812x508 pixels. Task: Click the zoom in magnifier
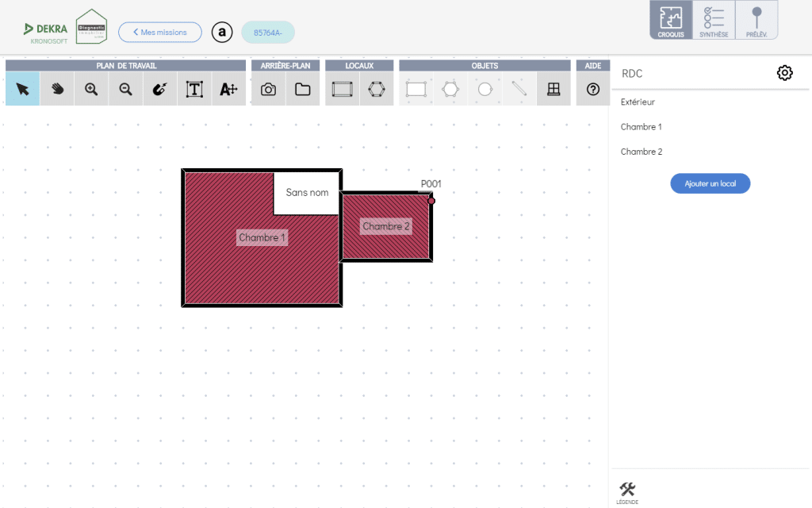91,90
